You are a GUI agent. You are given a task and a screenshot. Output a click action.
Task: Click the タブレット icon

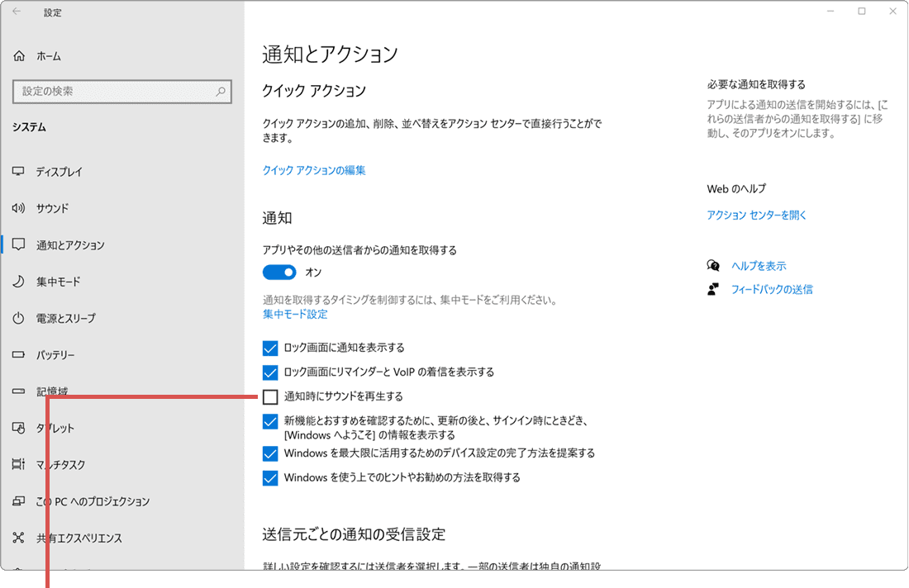18,428
